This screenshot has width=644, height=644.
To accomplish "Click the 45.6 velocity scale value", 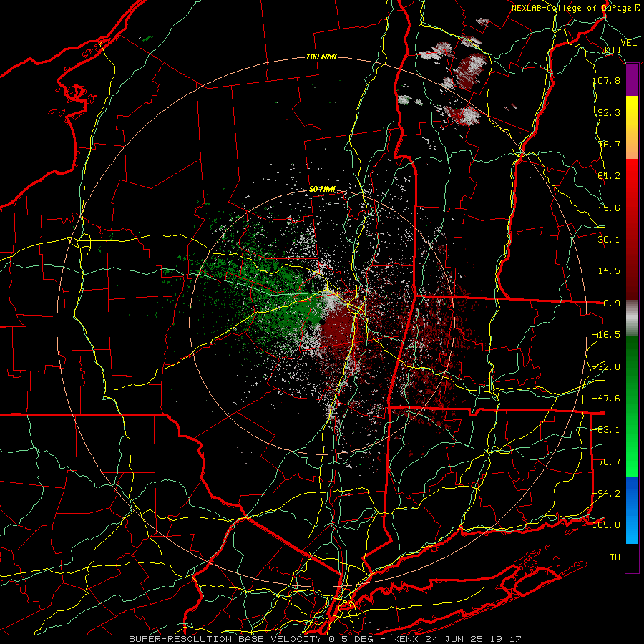I will 609,208.
